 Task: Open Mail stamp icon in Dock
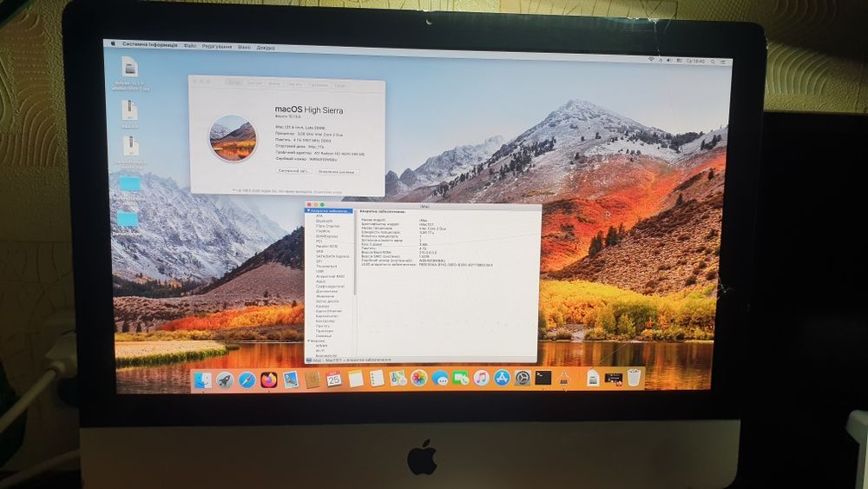click(290, 380)
